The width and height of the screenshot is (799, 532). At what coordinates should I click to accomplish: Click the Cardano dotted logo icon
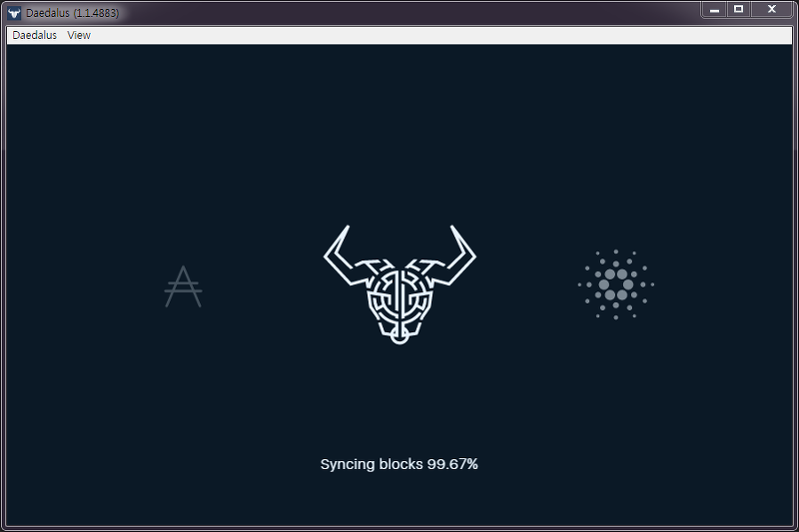616,284
